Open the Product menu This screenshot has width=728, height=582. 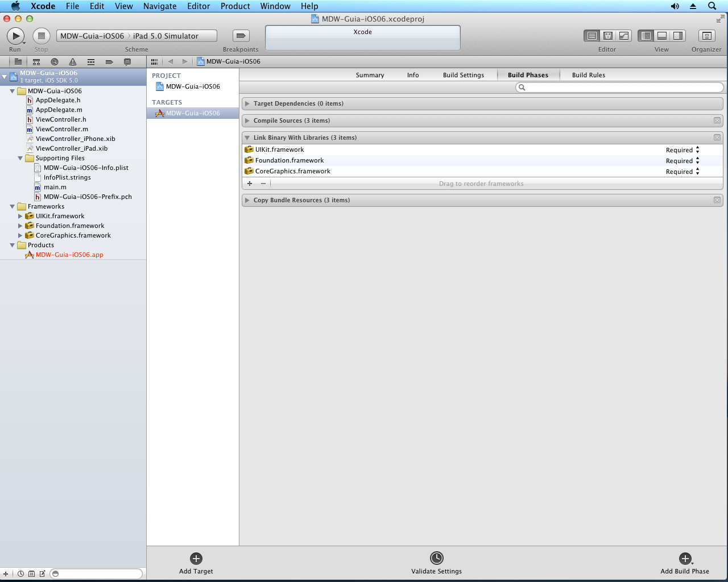click(x=235, y=6)
